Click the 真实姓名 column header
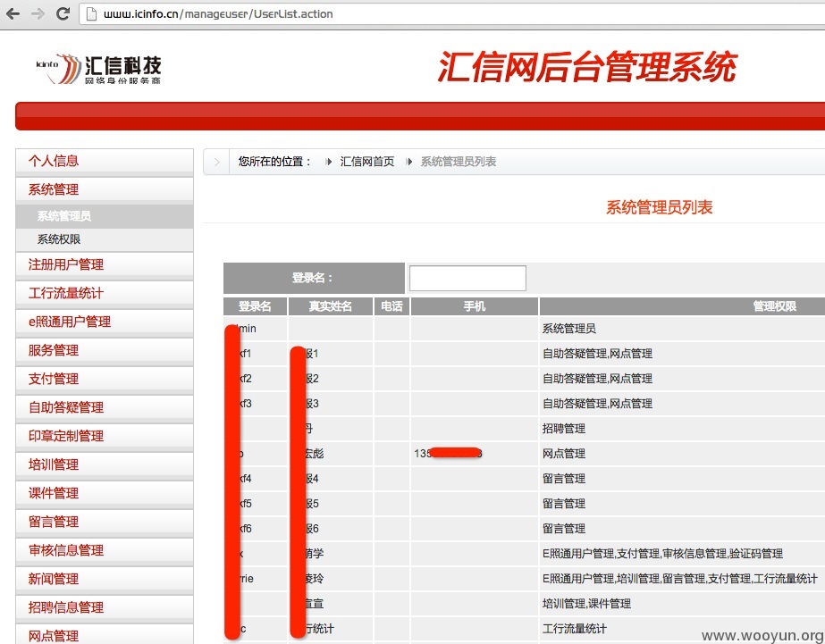The width and height of the screenshot is (825, 644). [x=331, y=306]
